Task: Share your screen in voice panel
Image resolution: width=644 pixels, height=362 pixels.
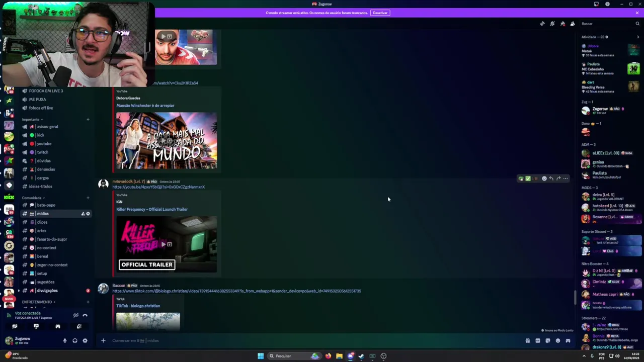Action: coord(36,327)
